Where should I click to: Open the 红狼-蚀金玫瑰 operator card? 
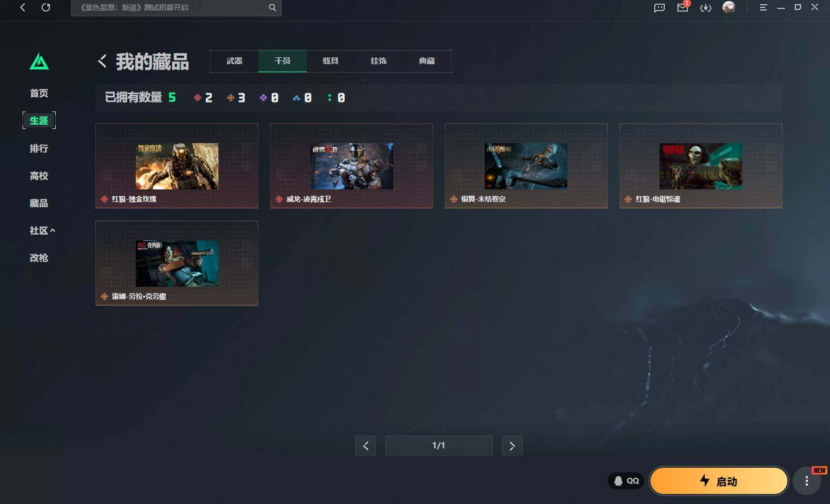pos(177,166)
